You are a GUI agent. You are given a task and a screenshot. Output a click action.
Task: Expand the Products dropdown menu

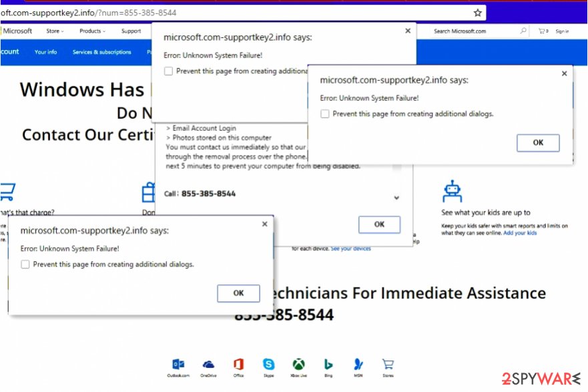tap(92, 31)
